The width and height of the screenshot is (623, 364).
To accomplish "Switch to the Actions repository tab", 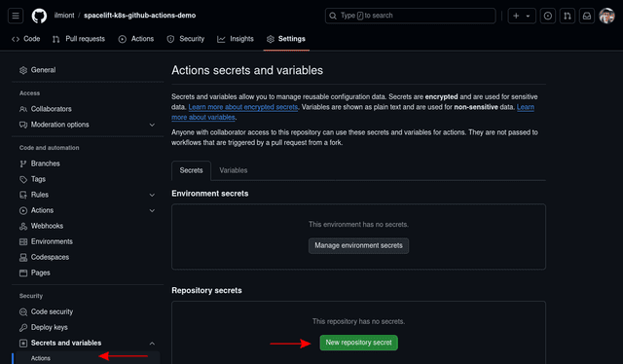I will coord(136,39).
